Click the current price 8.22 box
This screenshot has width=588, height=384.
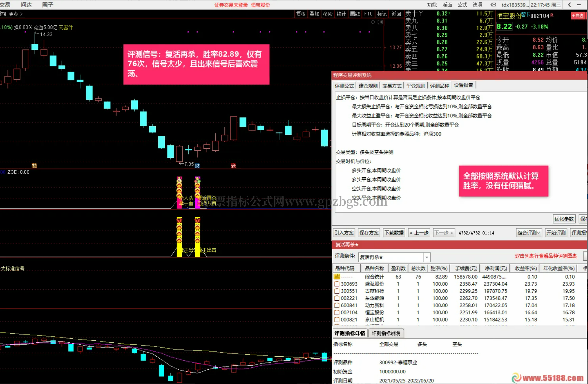click(x=504, y=27)
